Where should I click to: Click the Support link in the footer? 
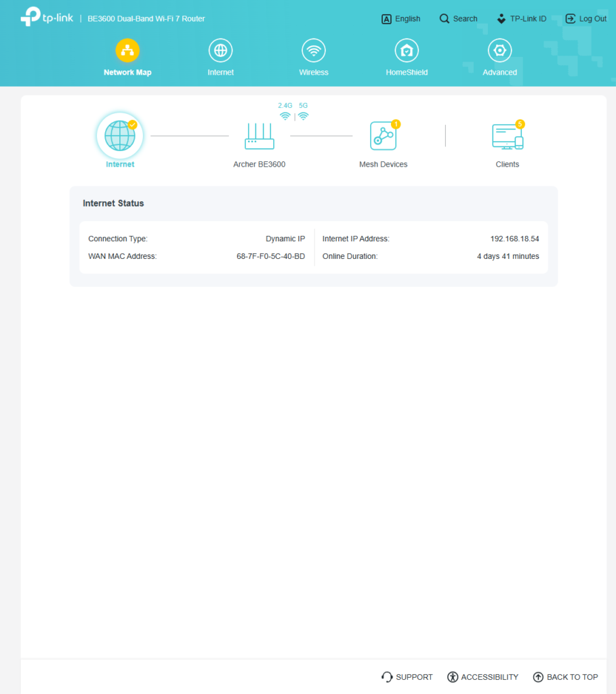tap(407, 676)
